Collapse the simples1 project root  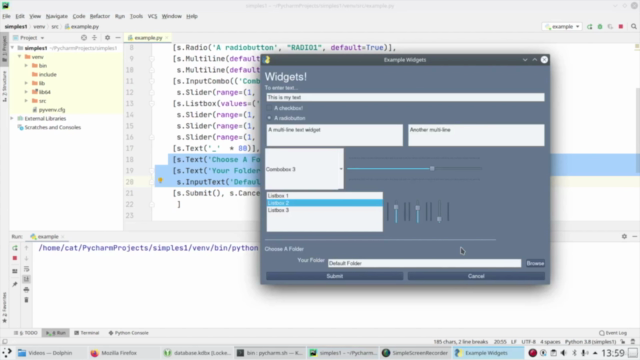pyautogui.click(x=12, y=48)
